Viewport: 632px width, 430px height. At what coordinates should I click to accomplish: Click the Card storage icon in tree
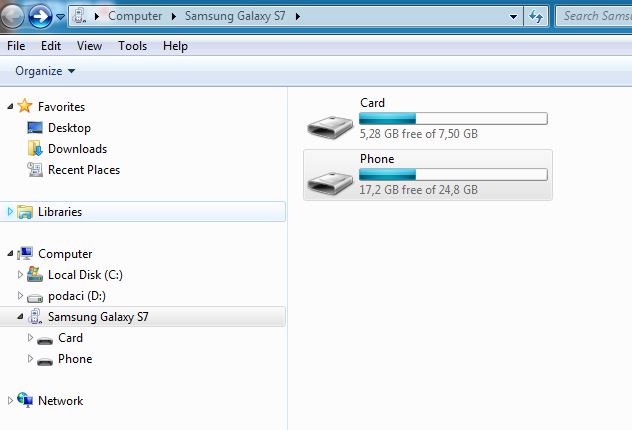pyautogui.click(x=45, y=341)
